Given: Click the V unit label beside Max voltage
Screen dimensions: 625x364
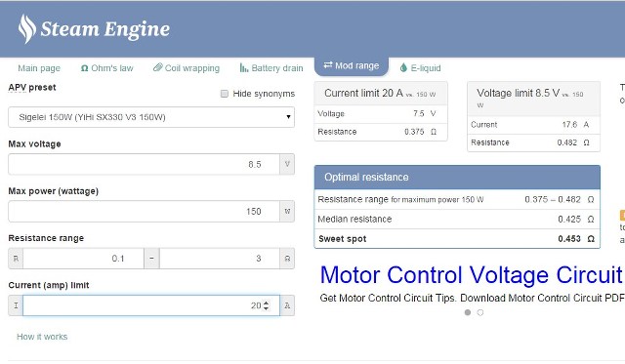Looking at the screenshot, I should (287, 164).
